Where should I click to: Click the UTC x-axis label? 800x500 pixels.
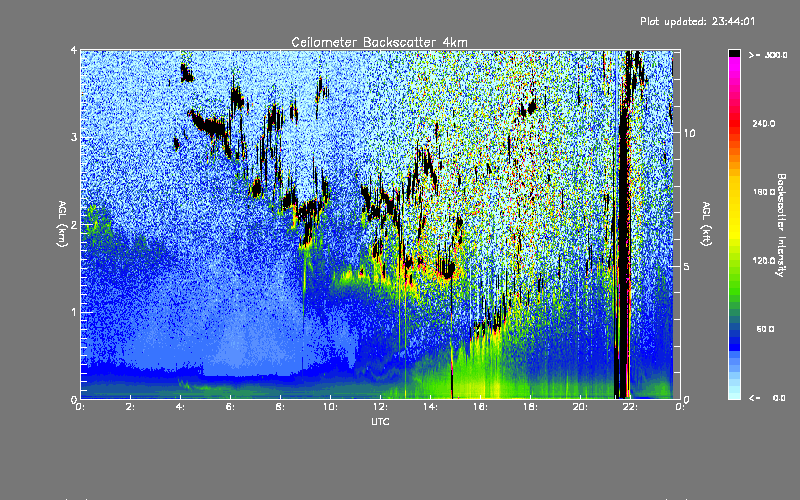pyautogui.click(x=380, y=421)
